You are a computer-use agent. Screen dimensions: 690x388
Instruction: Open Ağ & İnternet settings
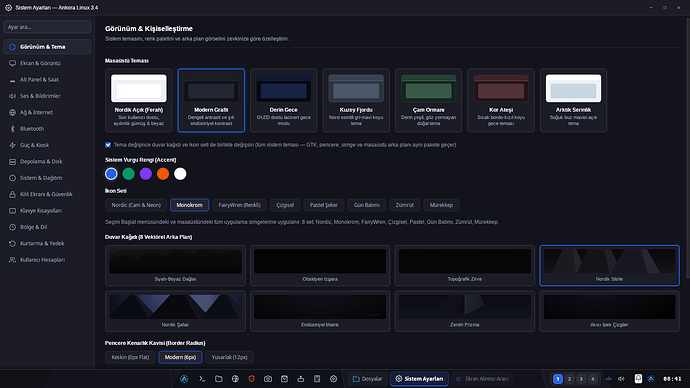coord(47,112)
